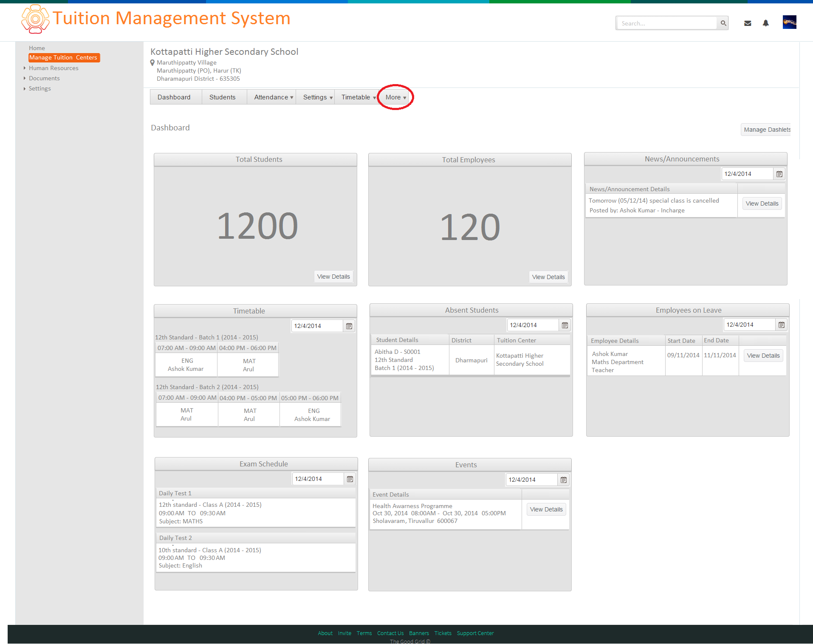View Details of Health Awareness Programme event
This screenshot has width=813, height=644.
click(546, 510)
